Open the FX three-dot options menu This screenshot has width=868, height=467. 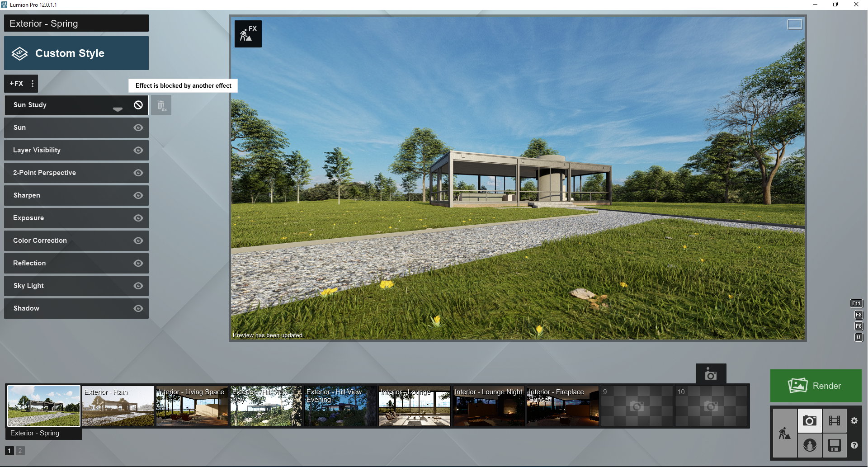tap(32, 84)
